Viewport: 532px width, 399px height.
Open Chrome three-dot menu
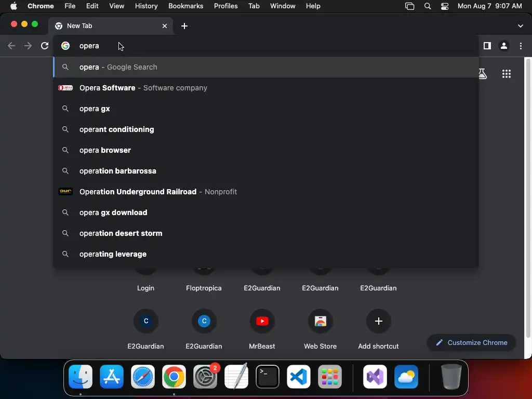521,46
